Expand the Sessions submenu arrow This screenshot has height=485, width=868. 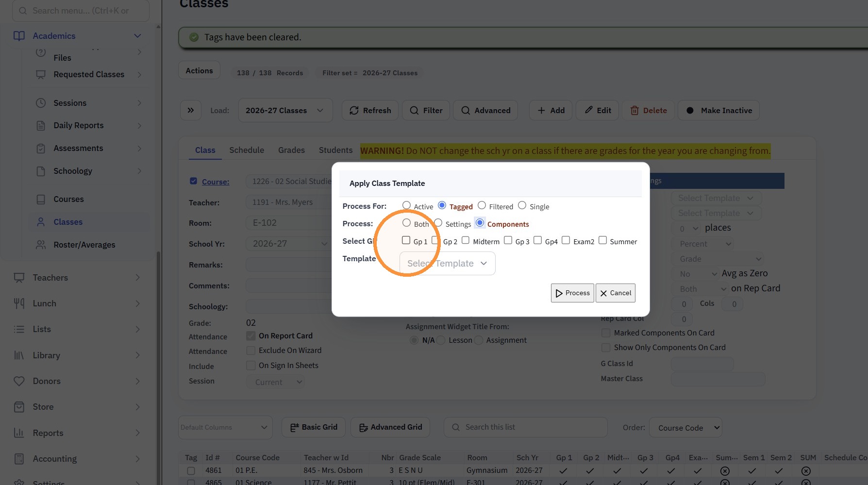click(139, 103)
